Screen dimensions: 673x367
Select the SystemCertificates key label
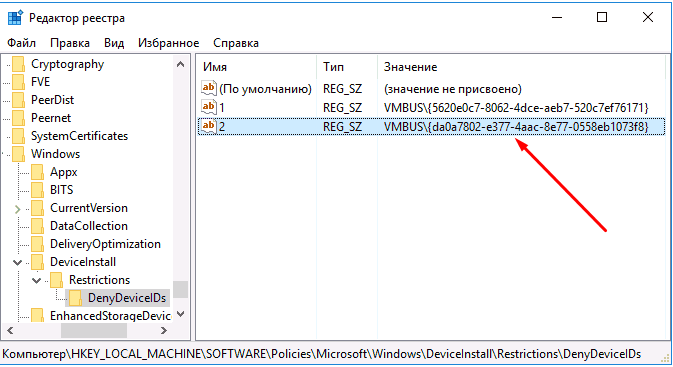[79, 136]
